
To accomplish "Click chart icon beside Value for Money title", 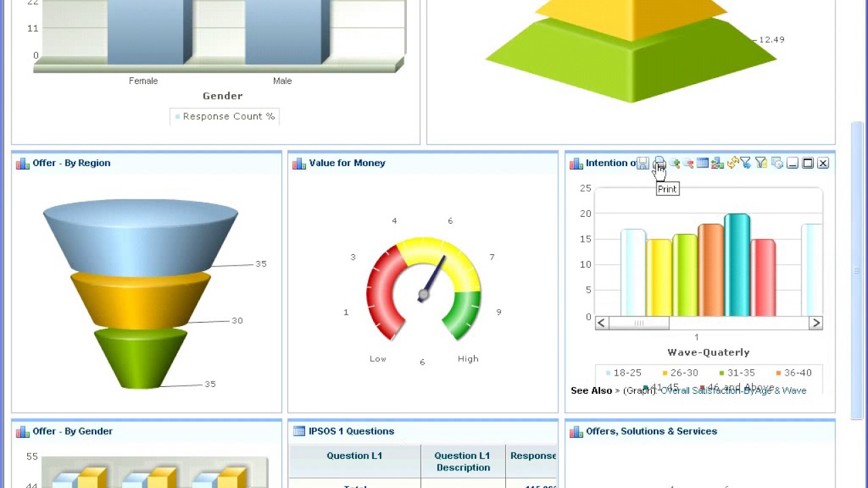I will [299, 163].
